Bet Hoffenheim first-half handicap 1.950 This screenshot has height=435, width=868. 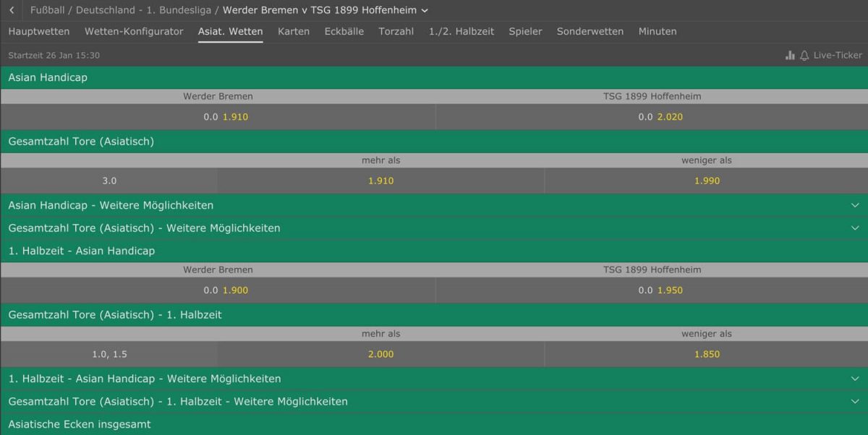click(x=652, y=290)
